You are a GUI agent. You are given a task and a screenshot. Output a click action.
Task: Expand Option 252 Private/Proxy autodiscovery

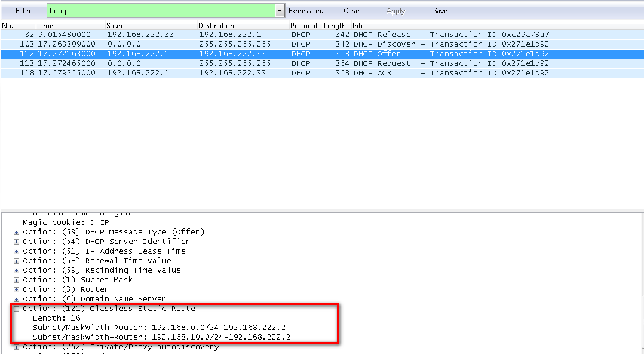click(x=16, y=346)
